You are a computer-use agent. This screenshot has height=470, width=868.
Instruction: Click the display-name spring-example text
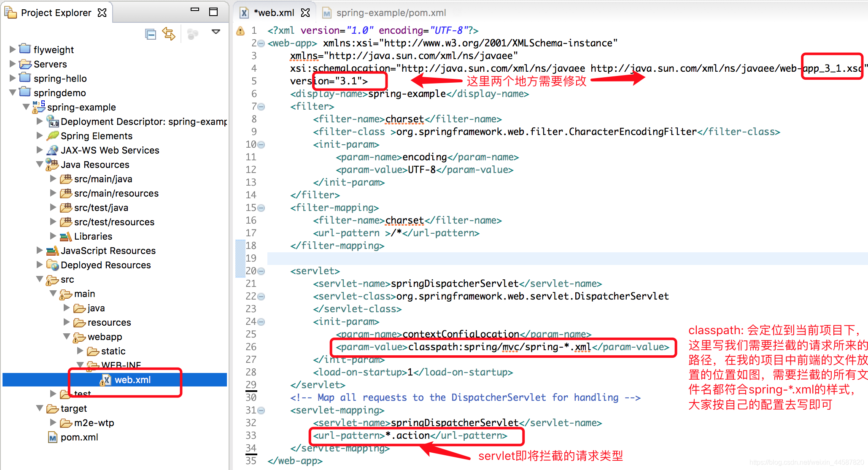coord(407,94)
